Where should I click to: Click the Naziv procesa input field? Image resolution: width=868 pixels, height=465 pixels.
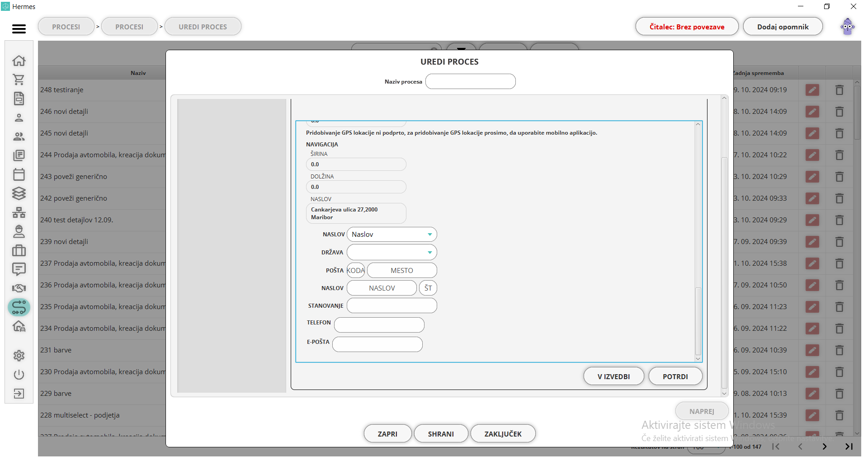tap(471, 82)
